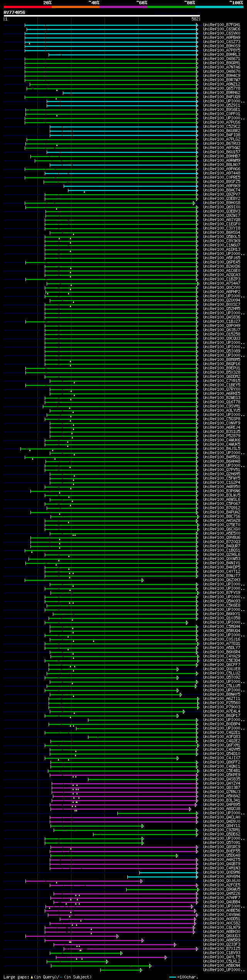Click purple alignment bar of UniRef100_Q4YZV4
This screenshot has width=247, height=980.
point(125,784)
